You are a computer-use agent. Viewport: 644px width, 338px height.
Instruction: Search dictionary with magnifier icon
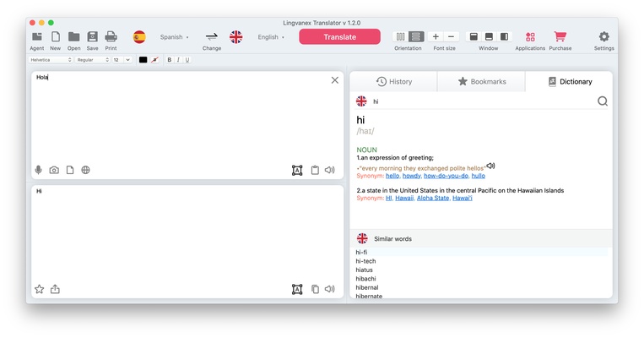tap(602, 101)
